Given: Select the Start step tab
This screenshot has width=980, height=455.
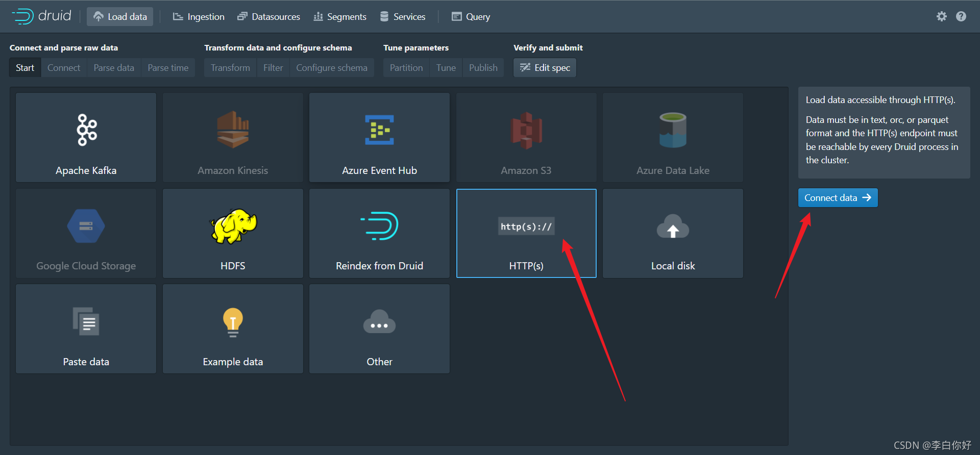Looking at the screenshot, I should click(25, 68).
